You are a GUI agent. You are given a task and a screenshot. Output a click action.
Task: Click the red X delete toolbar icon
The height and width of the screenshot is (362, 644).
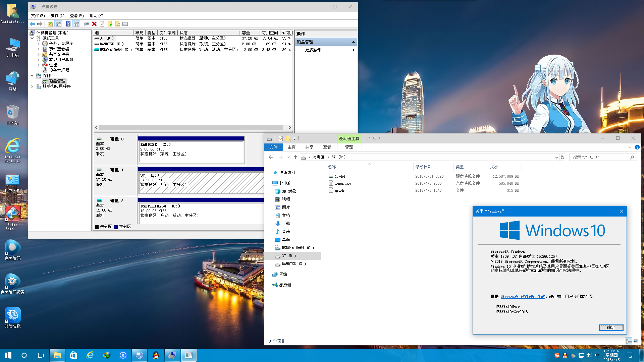point(94,24)
